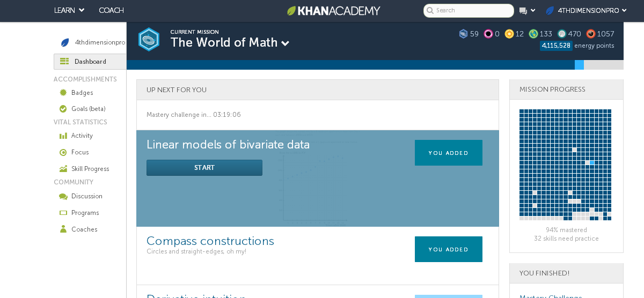The height and width of the screenshot is (298, 644).
Task: Open the Compass constructions skill link
Action: (210, 241)
